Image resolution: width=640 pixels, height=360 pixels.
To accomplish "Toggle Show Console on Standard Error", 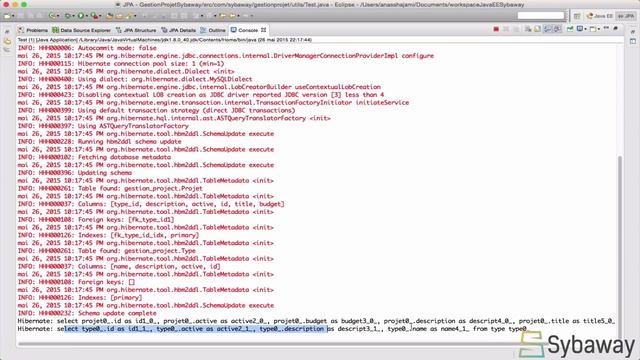I will (x=557, y=29).
